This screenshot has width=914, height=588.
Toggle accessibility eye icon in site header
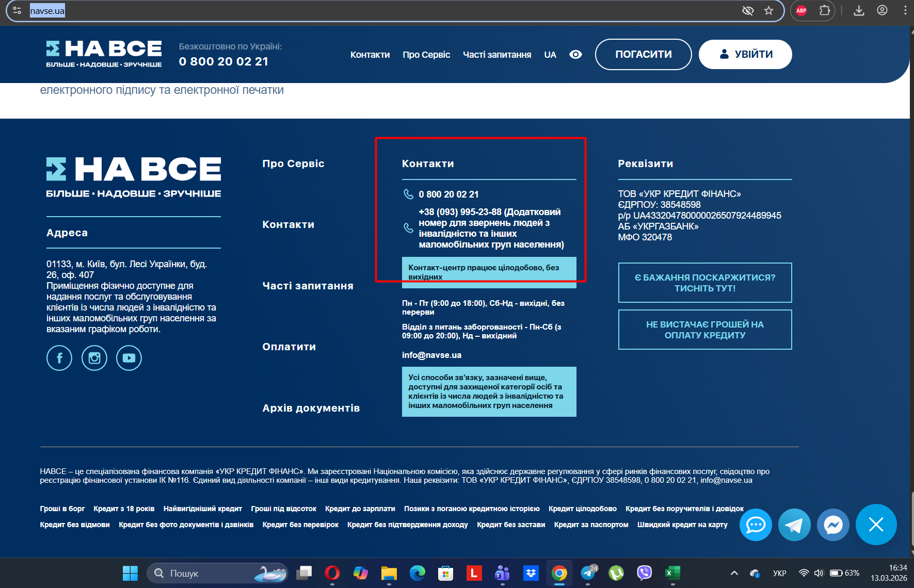tap(575, 54)
